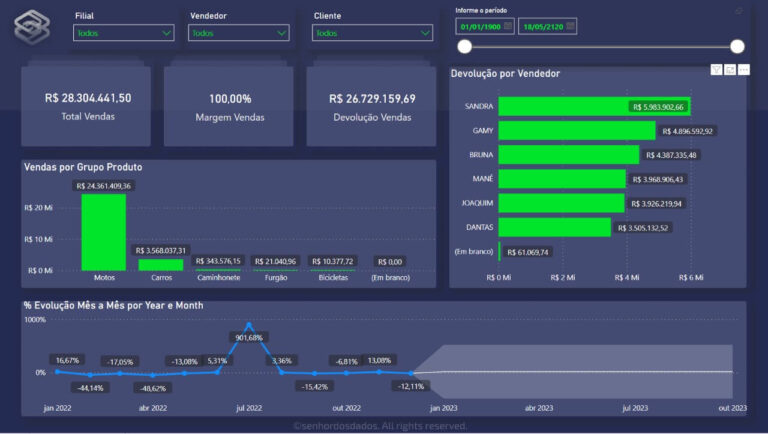
Task: Open calendar picker for start date 01/01/1900
Action: coord(508,26)
